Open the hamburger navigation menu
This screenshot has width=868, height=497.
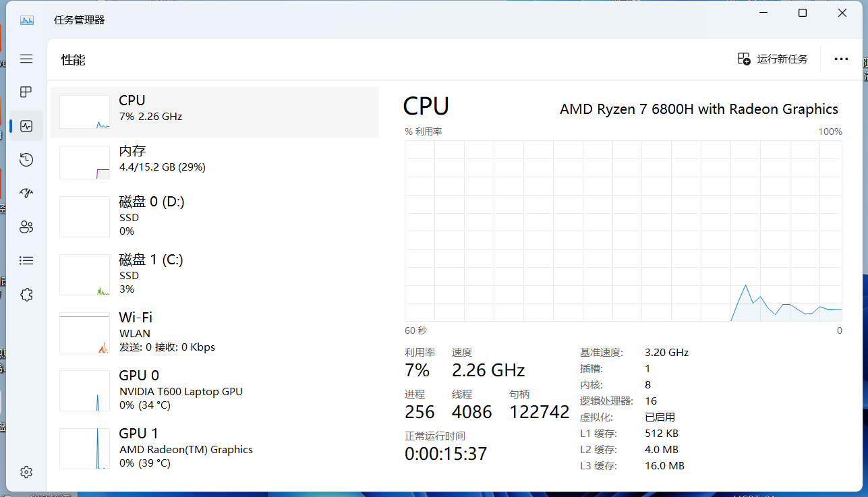click(26, 59)
